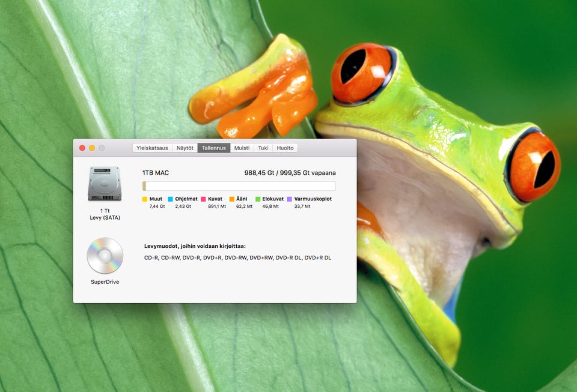Click the "7,44 Gt" value under Muut

tap(157, 207)
